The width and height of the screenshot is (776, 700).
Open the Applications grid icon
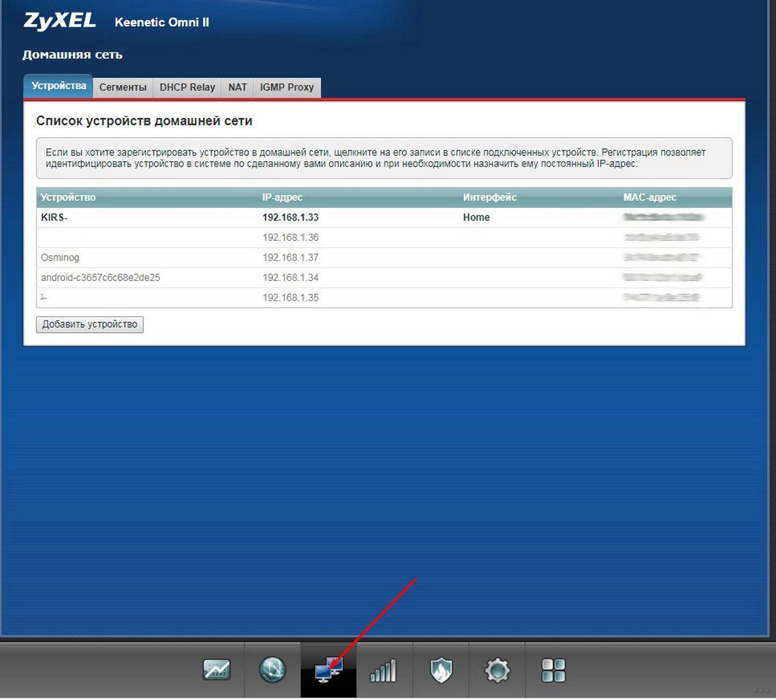[x=553, y=670]
